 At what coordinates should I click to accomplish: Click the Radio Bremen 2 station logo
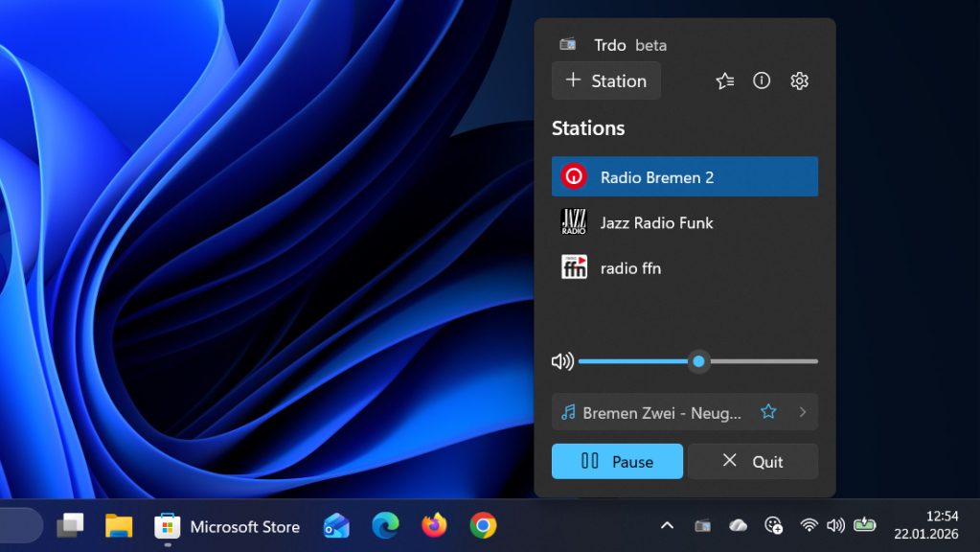(575, 176)
